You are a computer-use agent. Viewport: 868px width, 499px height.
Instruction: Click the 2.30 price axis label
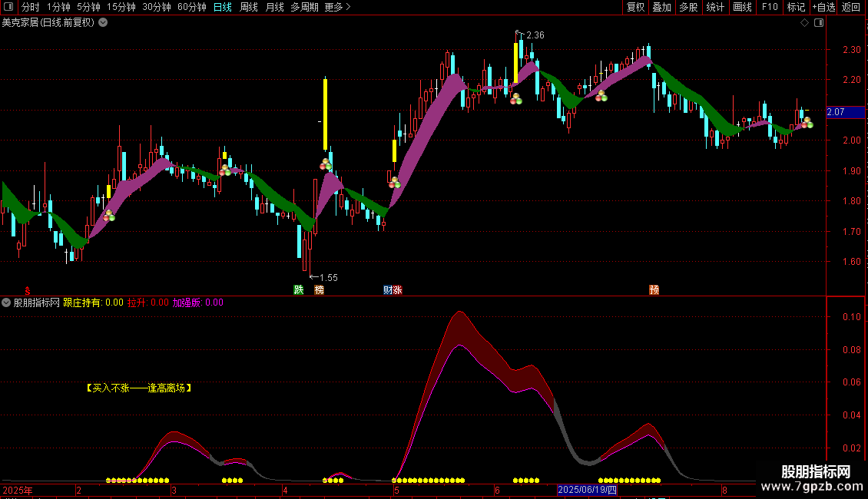[x=851, y=50]
